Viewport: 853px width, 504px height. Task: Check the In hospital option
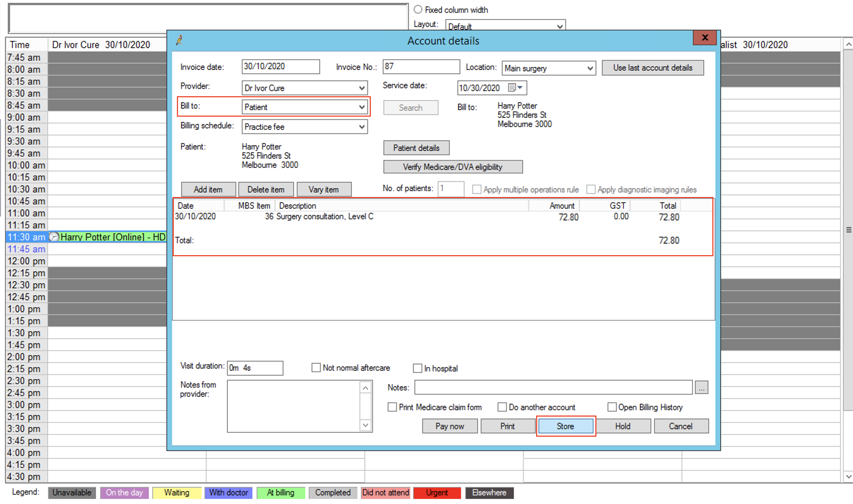[418, 368]
